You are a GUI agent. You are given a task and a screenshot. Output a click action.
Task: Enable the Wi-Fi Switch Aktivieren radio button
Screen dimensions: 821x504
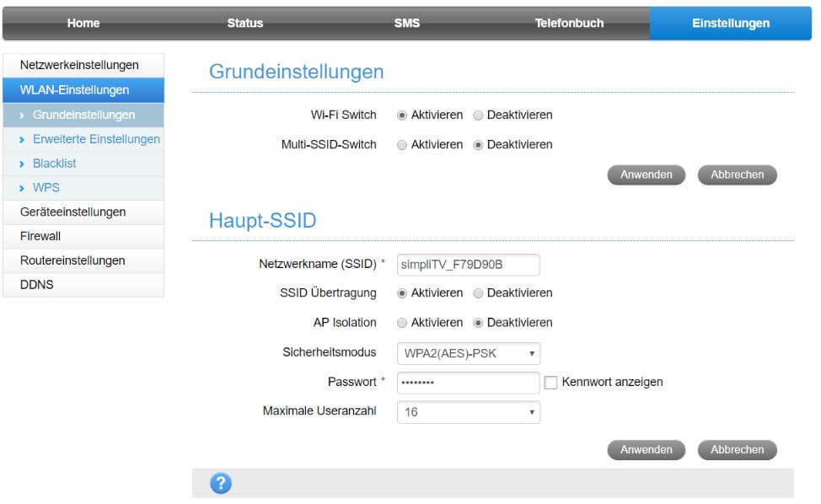click(402, 115)
